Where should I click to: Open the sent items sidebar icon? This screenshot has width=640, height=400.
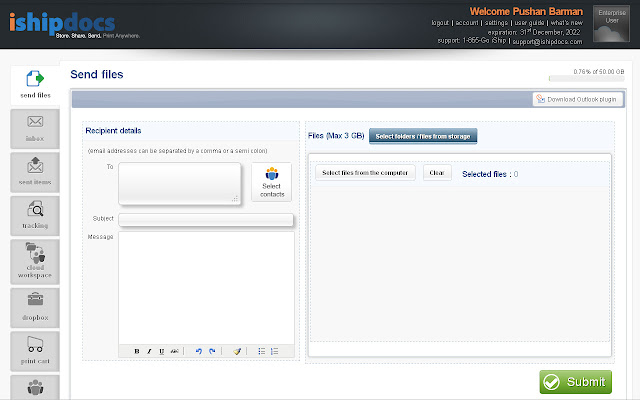(35, 172)
